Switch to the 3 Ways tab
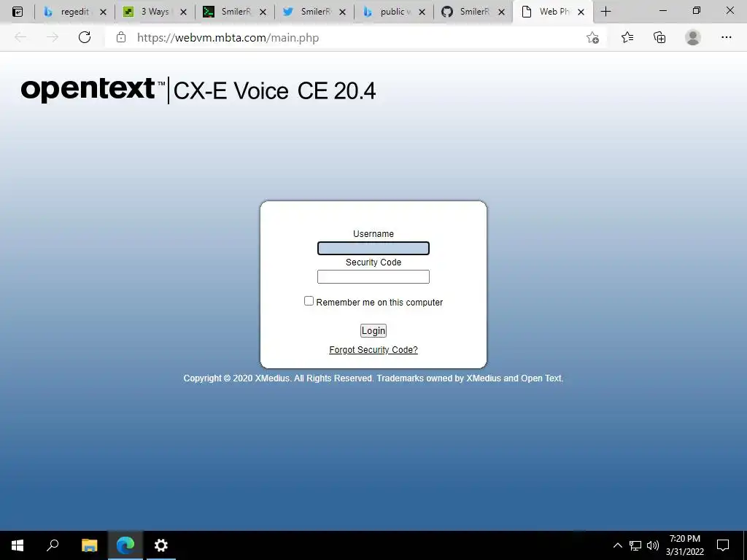The width and height of the screenshot is (747, 560). pos(155,12)
